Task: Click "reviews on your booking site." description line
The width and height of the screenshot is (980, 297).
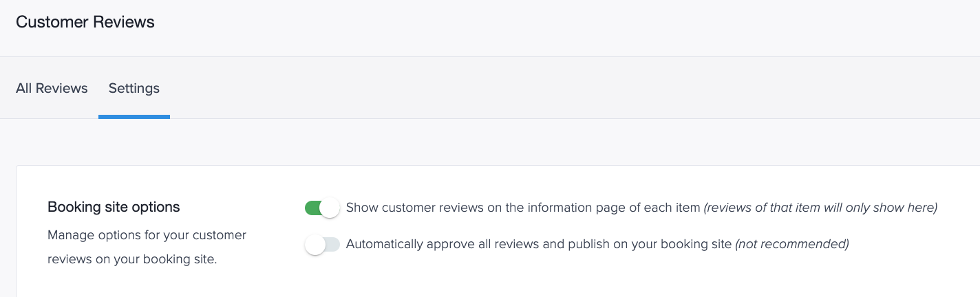Action: click(132, 261)
